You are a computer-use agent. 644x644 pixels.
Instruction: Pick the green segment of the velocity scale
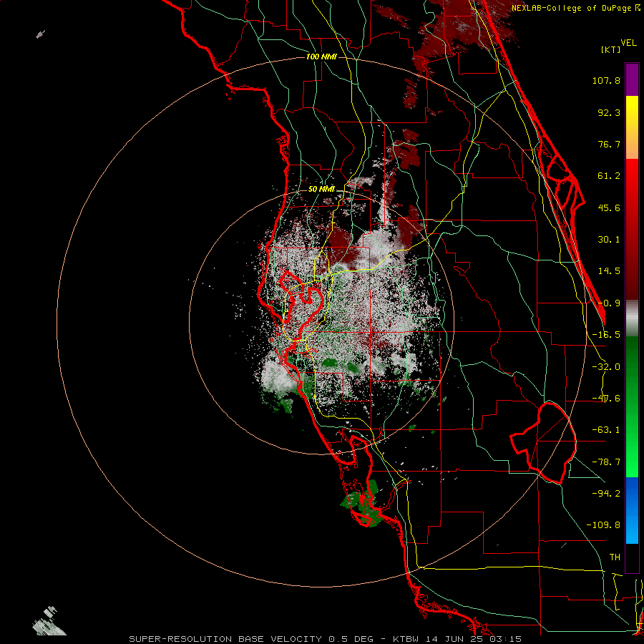(632, 406)
